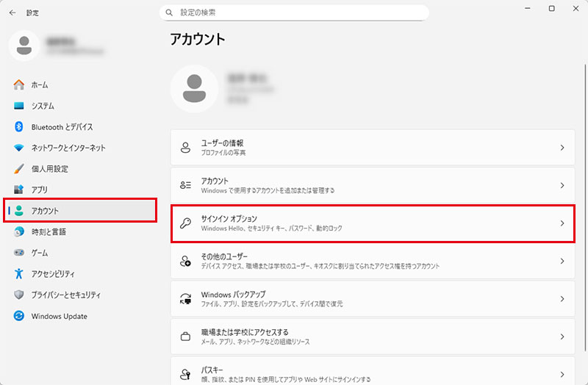
Task: Click the アカウント page heading
Action: point(198,39)
